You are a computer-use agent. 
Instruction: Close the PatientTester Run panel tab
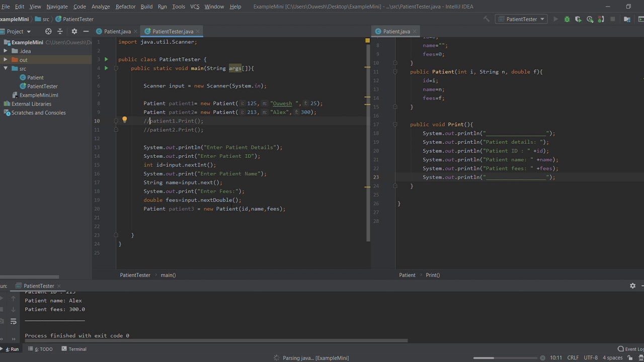59,286
